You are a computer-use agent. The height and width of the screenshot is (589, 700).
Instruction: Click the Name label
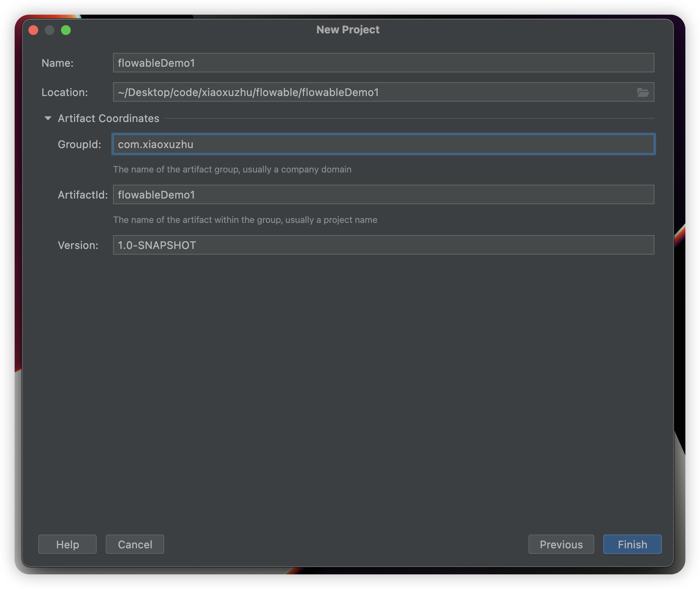(57, 63)
